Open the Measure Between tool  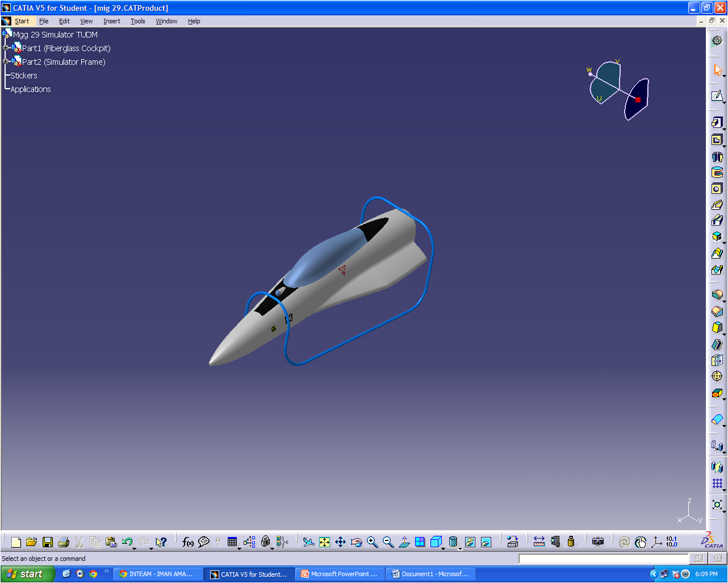click(539, 542)
